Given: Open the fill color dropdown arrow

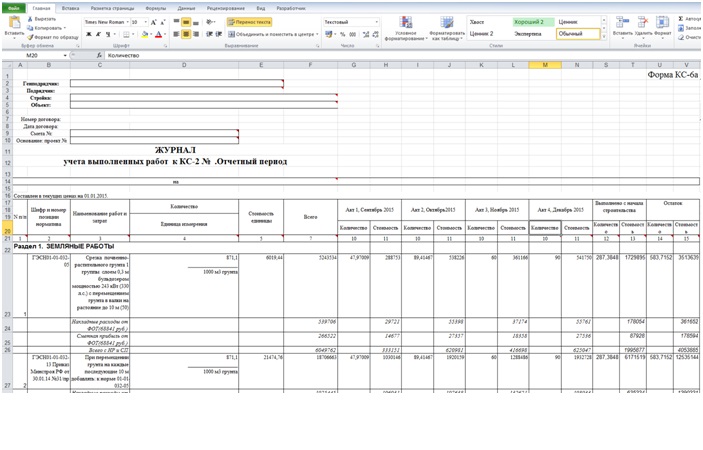Looking at the screenshot, I should tap(151, 35).
